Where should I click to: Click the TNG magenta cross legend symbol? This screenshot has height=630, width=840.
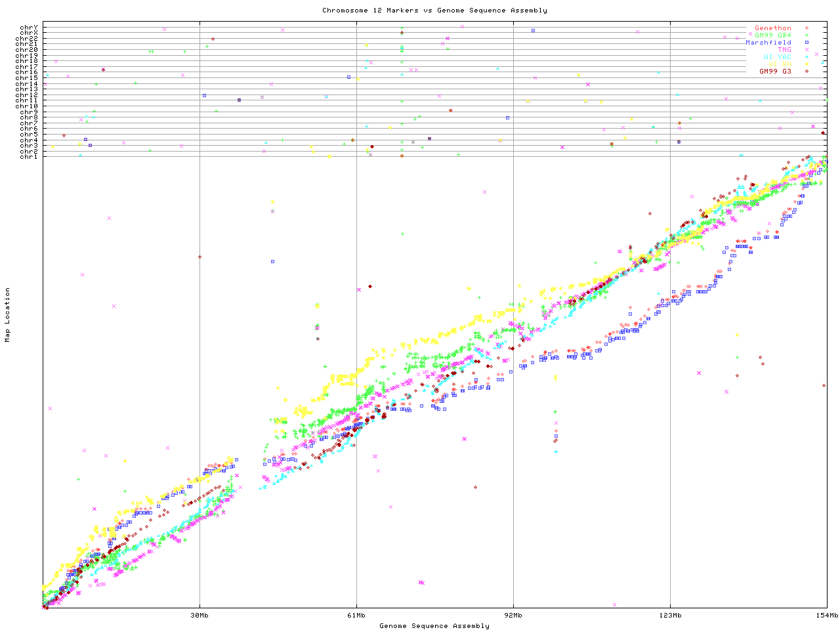tap(807, 50)
